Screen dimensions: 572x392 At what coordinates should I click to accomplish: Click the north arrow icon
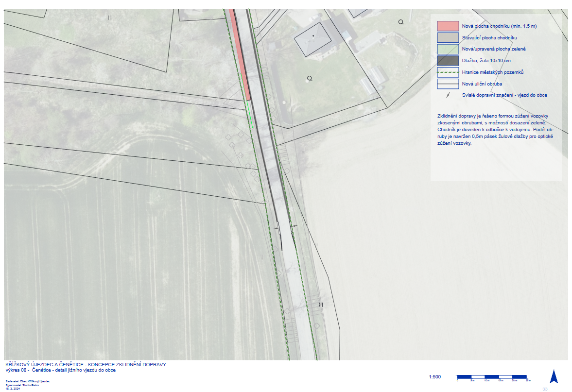point(553,376)
